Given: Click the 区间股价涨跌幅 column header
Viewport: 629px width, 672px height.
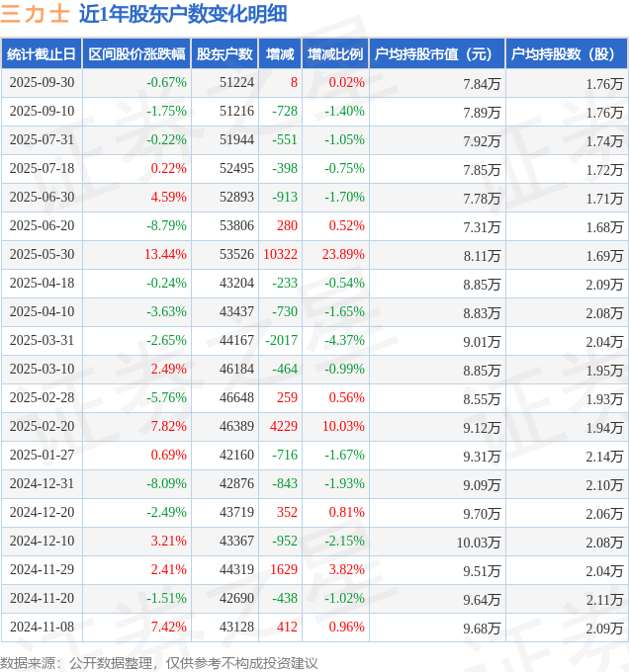Looking at the screenshot, I should point(136,54).
